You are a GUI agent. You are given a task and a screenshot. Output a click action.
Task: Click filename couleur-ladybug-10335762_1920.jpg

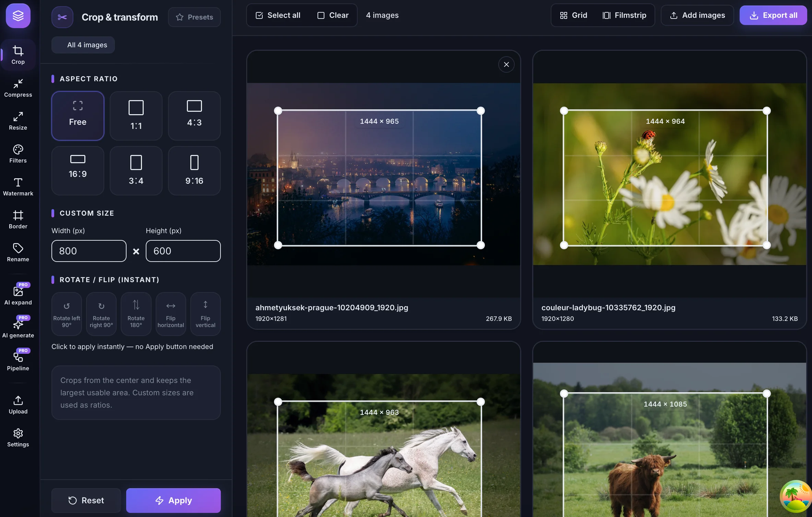tap(608, 308)
